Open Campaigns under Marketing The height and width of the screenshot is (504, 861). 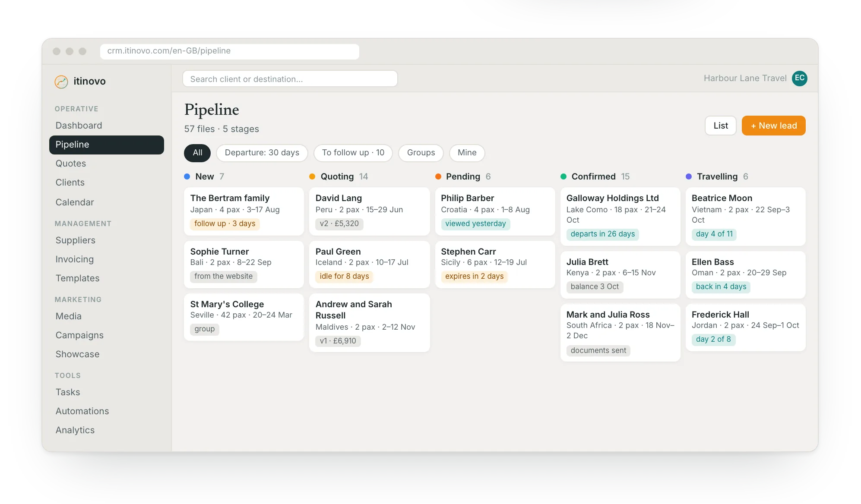pos(106,335)
